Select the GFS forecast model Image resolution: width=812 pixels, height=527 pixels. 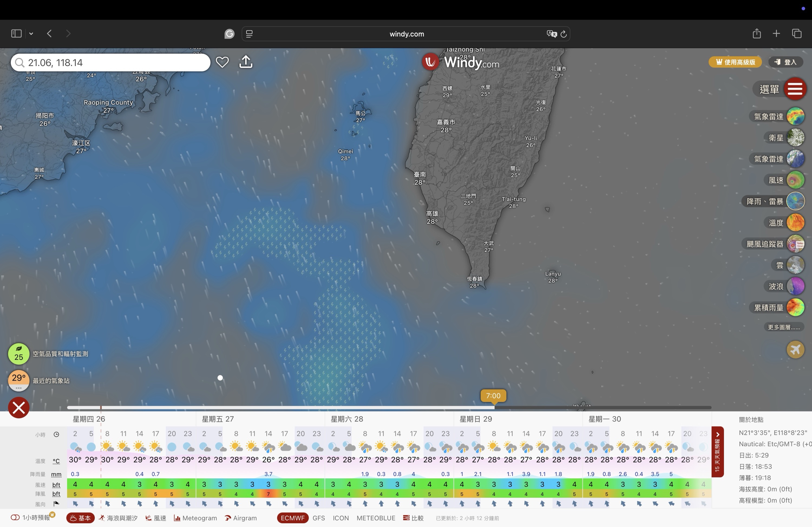tap(319, 518)
